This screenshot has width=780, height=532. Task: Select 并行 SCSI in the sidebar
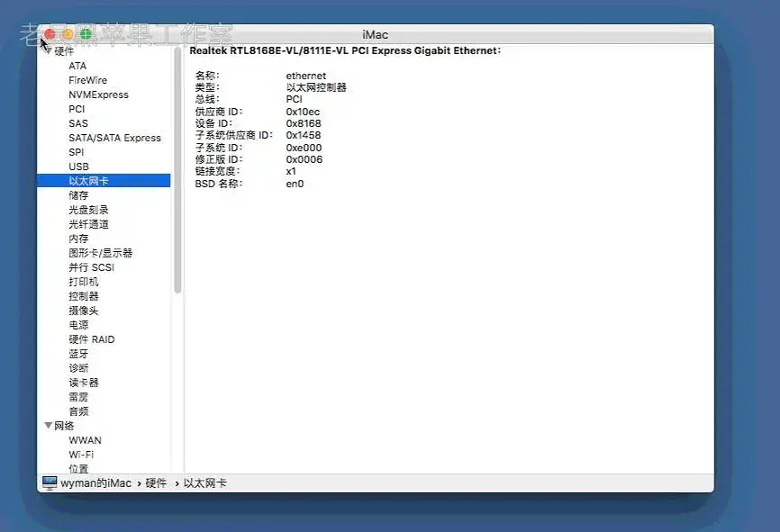pos(92,267)
